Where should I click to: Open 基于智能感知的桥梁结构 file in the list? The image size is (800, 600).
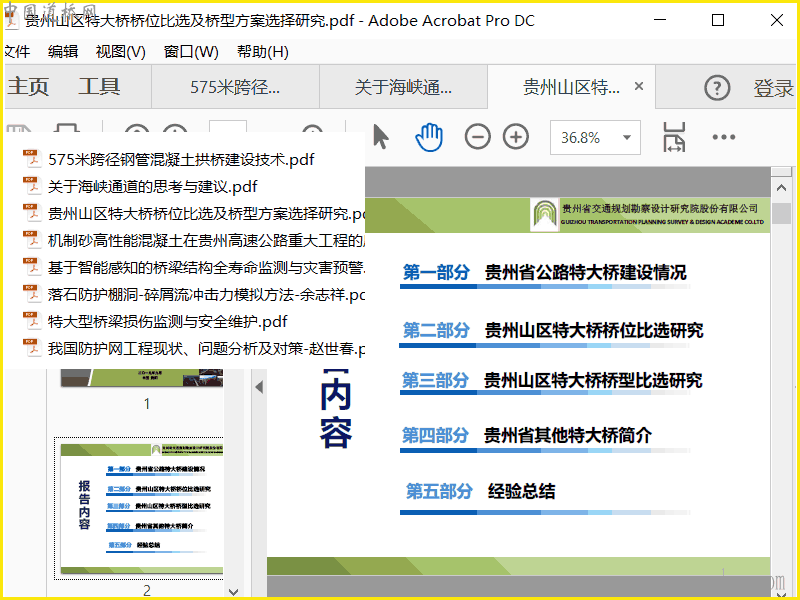tap(206, 268)
